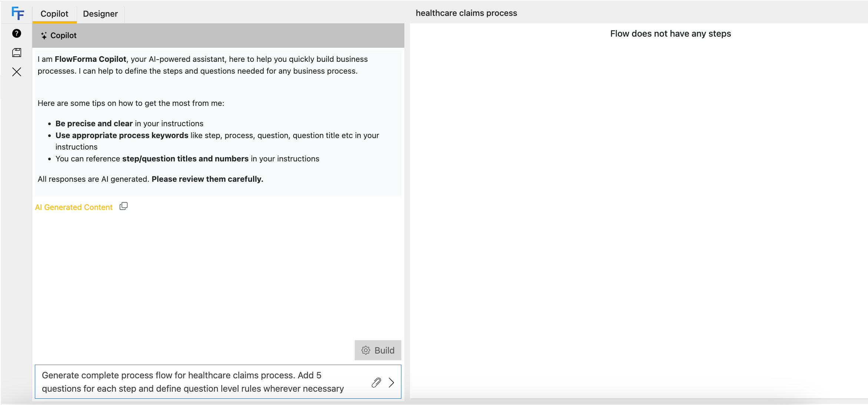Click the save disk icon in sidebar

pyautogui.click(x=17, y=53)
